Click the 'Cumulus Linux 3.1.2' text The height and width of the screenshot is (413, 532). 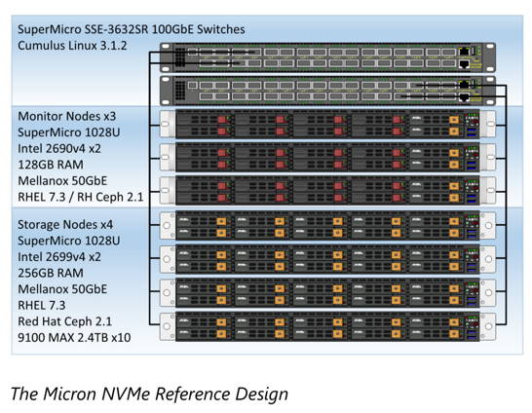point(72,46)
